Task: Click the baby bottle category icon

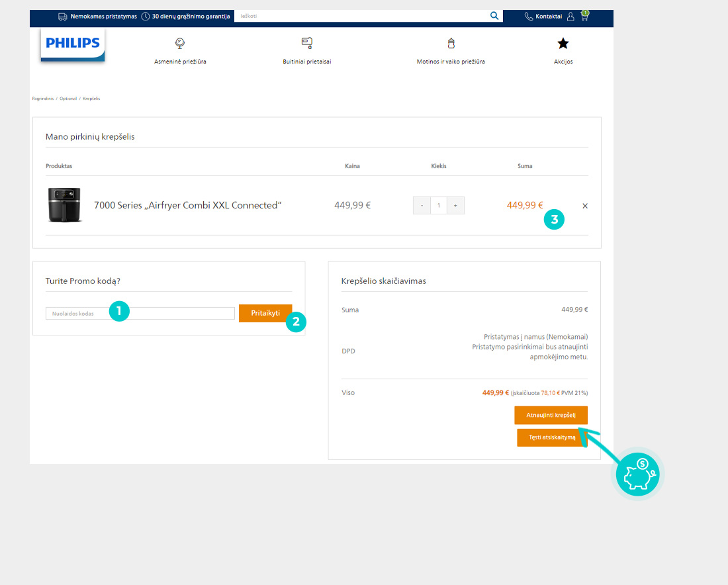Action: 451,43
